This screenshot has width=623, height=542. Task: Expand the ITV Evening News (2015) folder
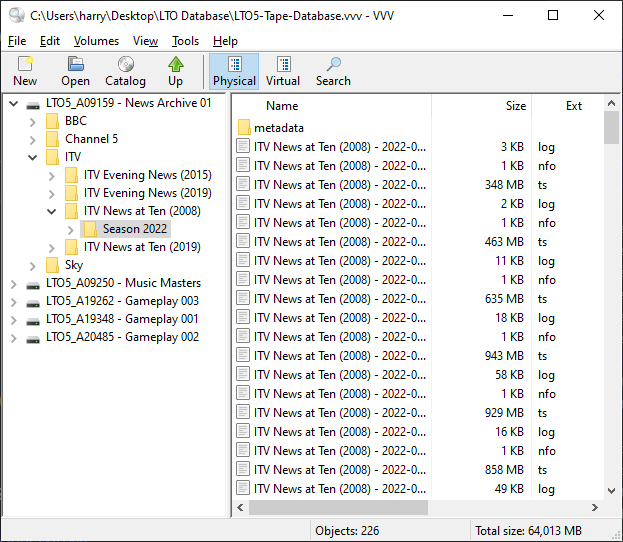(52, 175)
